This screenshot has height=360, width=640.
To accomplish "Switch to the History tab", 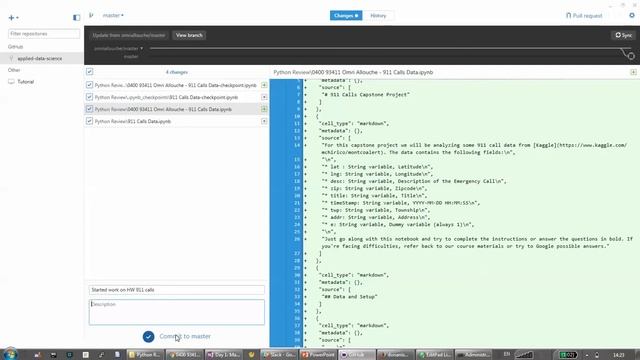I will click(x=378, y=16).
